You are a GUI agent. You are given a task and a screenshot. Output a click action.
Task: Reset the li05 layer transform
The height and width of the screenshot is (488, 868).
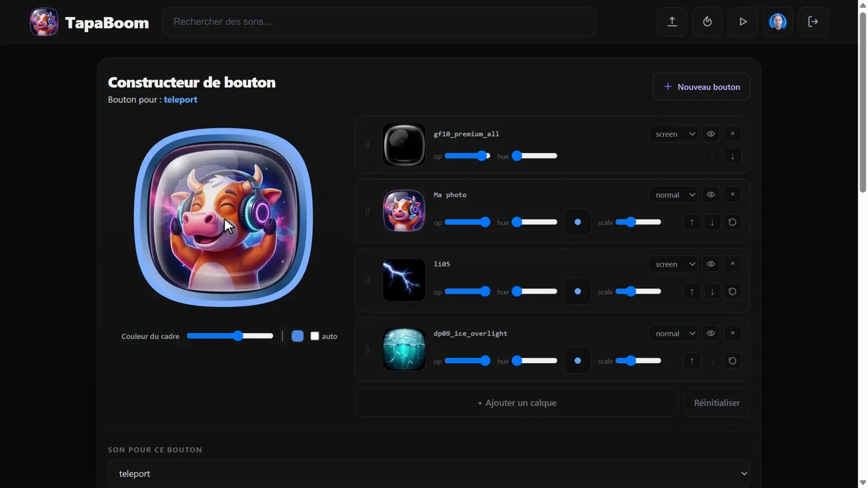click(x=732, y=292)
